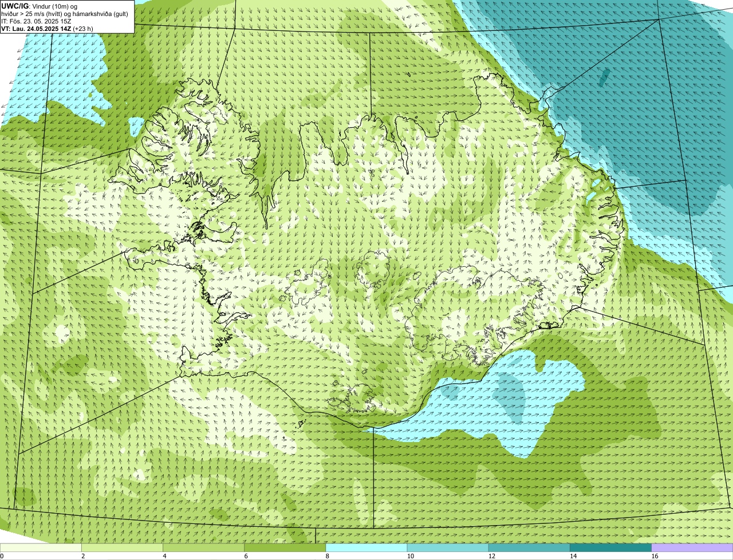Click the legend scale label "0"
Viewport: 733px width, 560px height.
[2, 556]
